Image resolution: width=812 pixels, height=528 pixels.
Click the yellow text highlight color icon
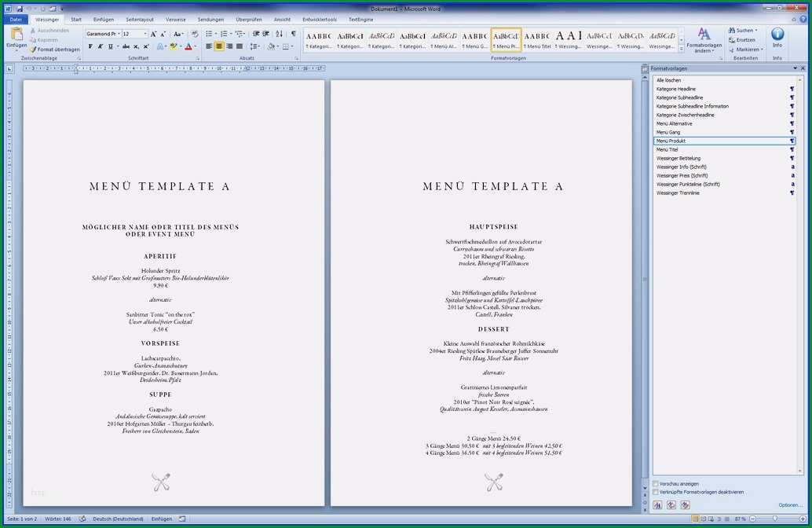click(x=174, y=46)
